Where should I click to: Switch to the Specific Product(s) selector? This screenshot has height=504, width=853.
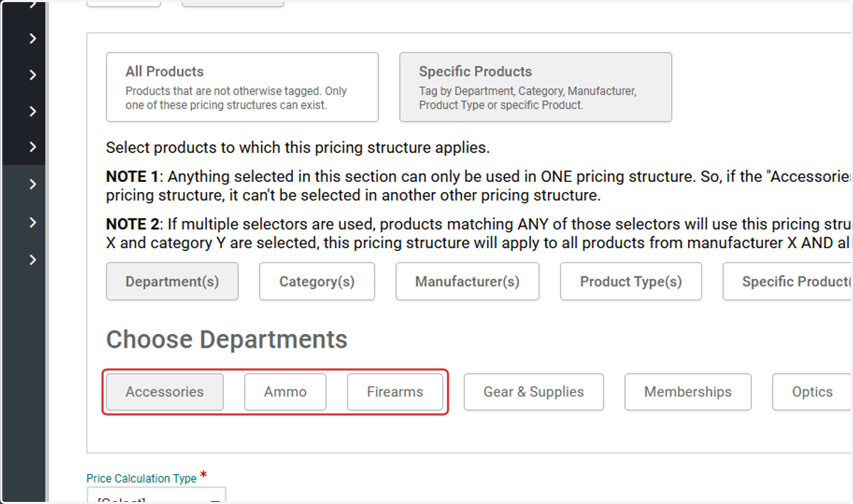click(x=788, y=282)
